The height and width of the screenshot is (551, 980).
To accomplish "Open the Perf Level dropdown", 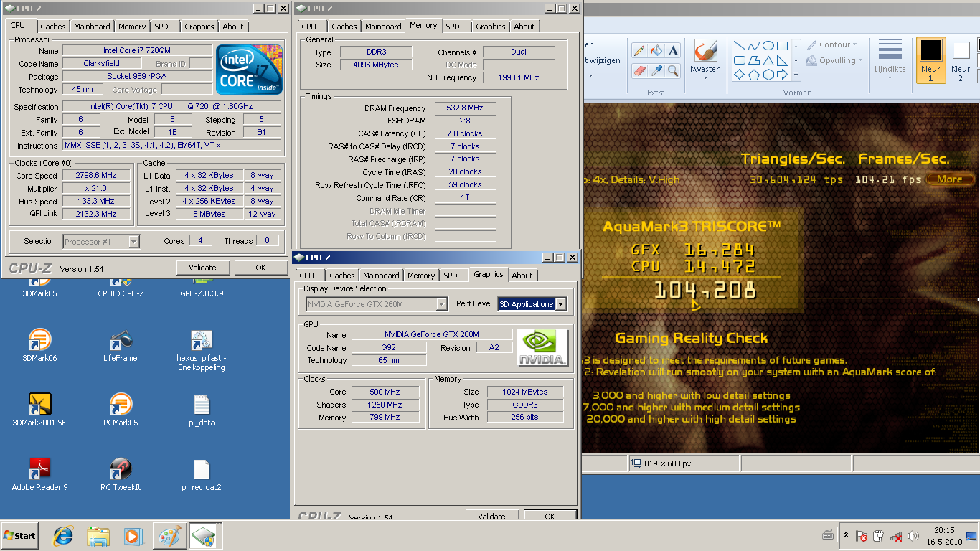I will click(x=561, y=304).
